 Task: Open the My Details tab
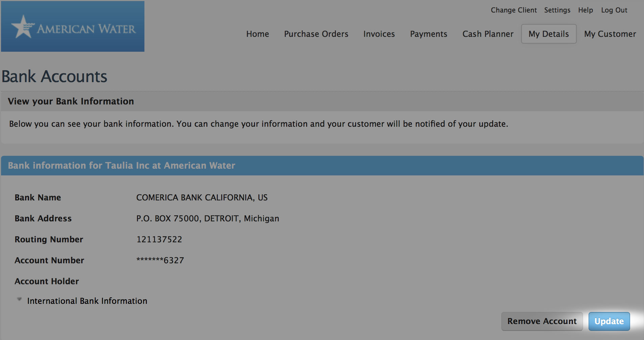[x=549, y=34]
